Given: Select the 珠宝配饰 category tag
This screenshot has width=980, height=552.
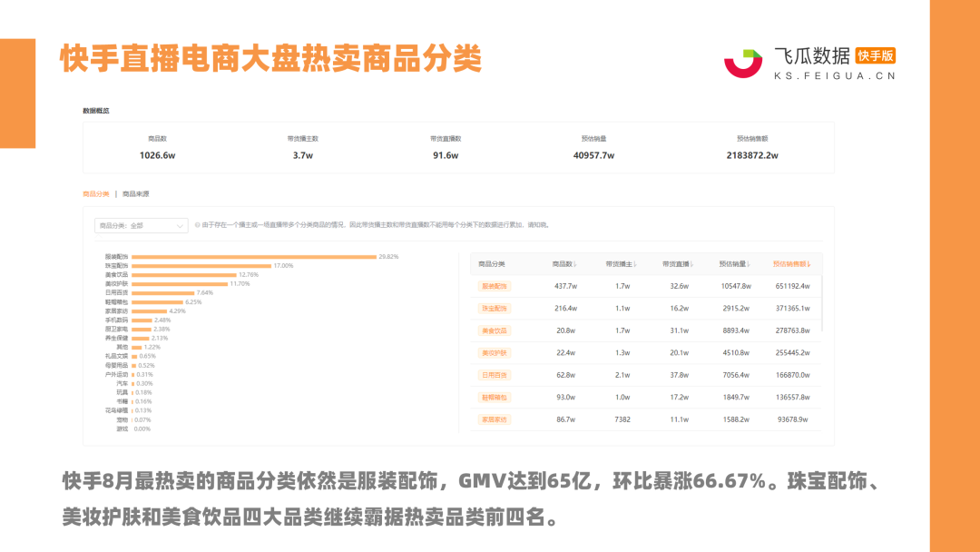Looking at the screenshot, I should click(x=495, y=308).
